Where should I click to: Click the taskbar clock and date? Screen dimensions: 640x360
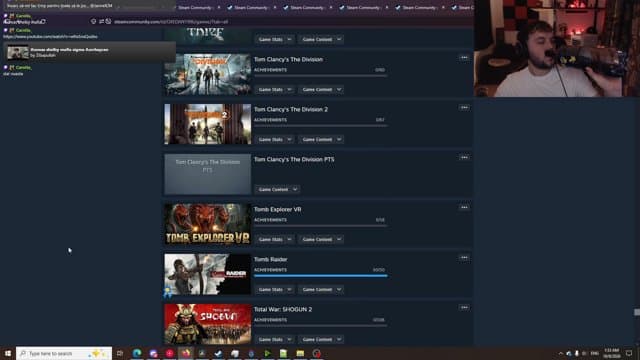point(611,353)
